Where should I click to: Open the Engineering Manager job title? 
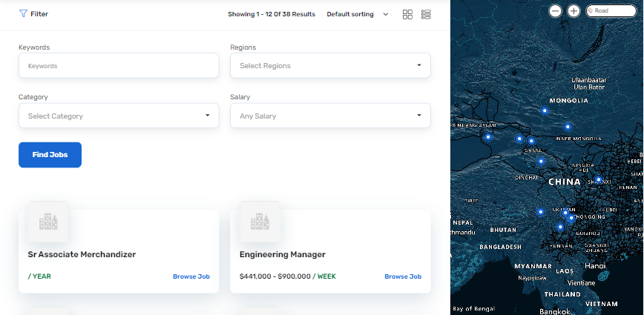click(x=283, y=254)
